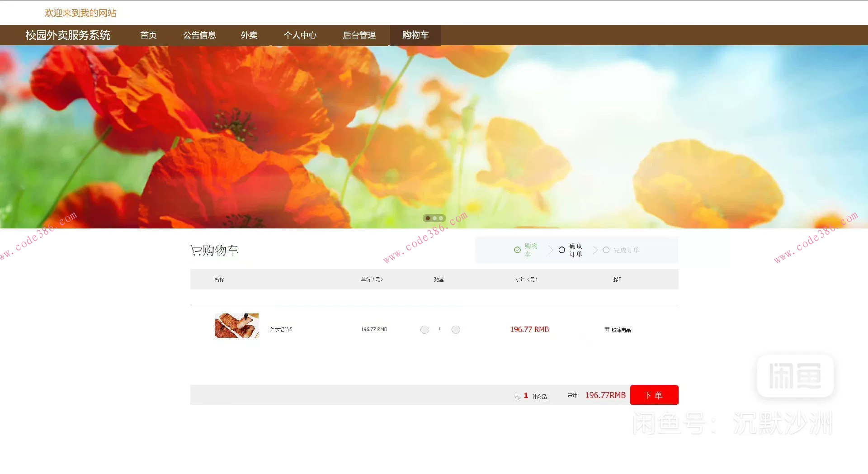Click the 移除商品 remove link
The height and width of the screenshot is (474, 868).
point(622,329)
